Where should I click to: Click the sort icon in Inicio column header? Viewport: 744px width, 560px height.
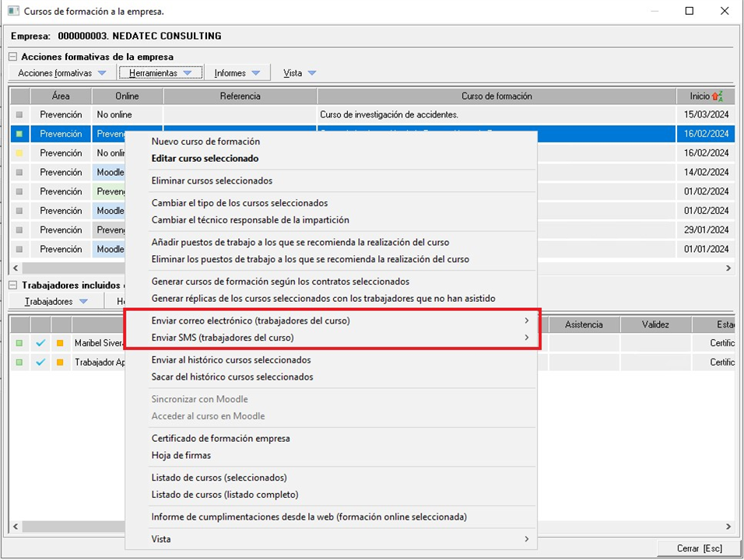pos(717,96)
